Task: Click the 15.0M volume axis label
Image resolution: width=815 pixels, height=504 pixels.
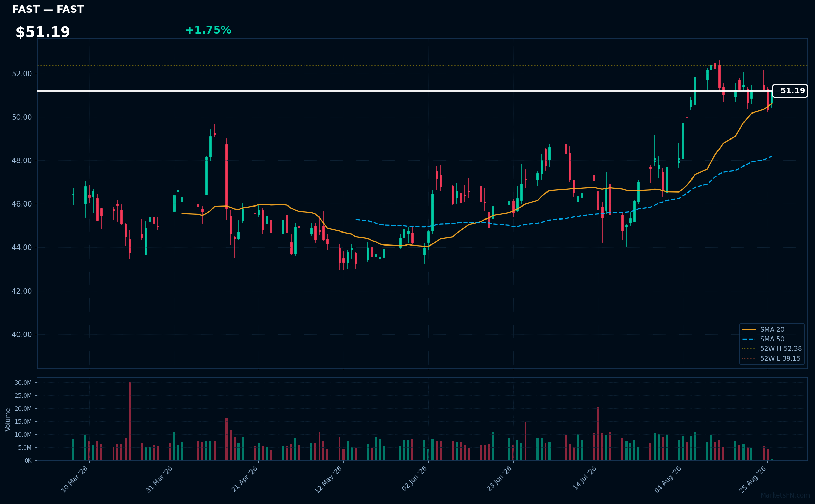Action: [x=23, y=422]
